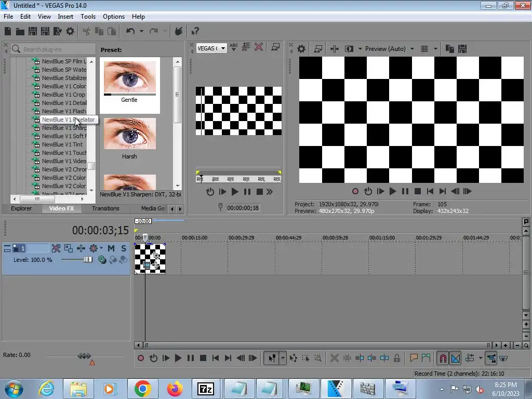Insert a marker from the timeline toolbar
532x399 pixels.
click(x=414, y=358)
